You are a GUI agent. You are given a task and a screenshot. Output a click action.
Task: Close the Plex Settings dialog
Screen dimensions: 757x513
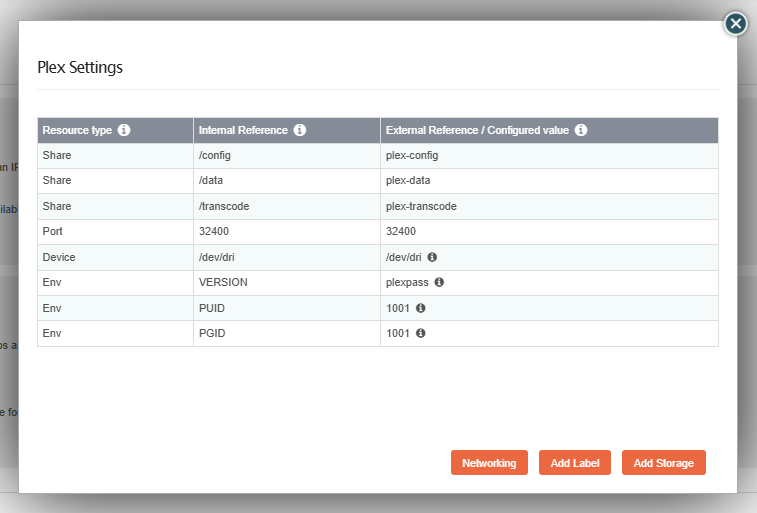pyautogui.click(x=735, y=24)
